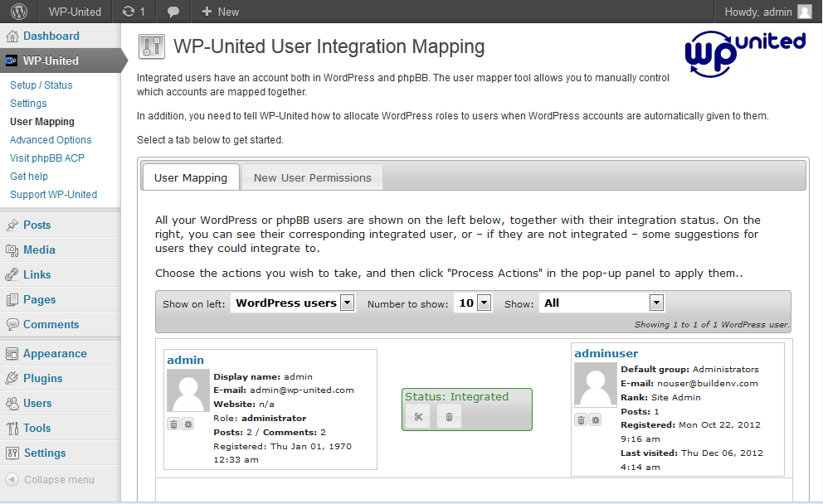
Task: Open the Show on left WordPress users dropdown
Action: [x=293, y=303]
